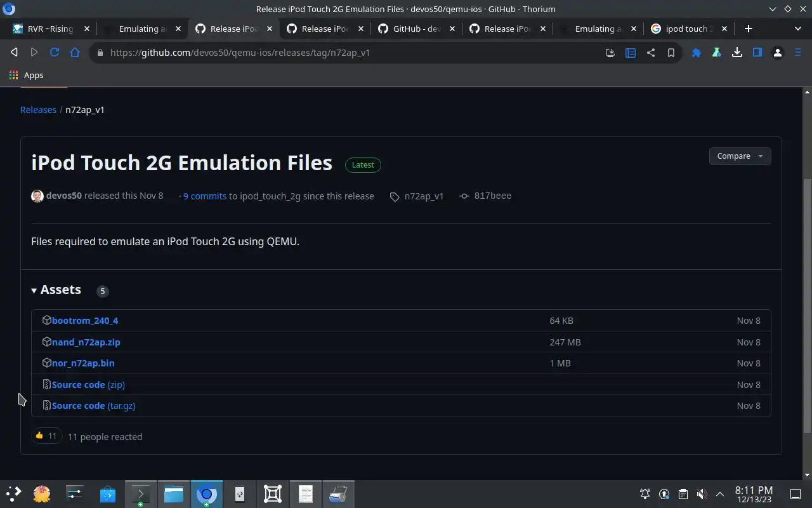Download nand_n72ap.zip asset
Viewport: 812px width, 508px height.
pyautogui.click(x=86, y=342)
